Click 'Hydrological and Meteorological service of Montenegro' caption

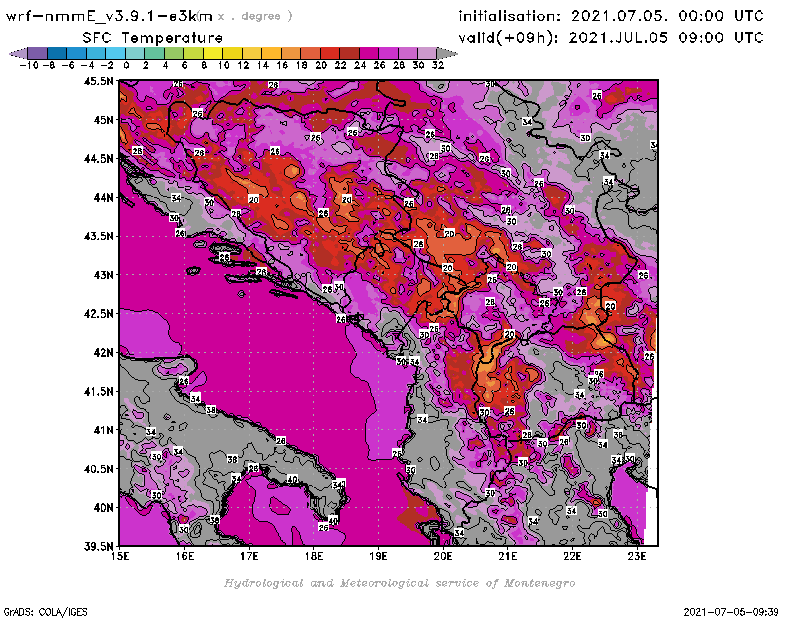pos(399,583)
